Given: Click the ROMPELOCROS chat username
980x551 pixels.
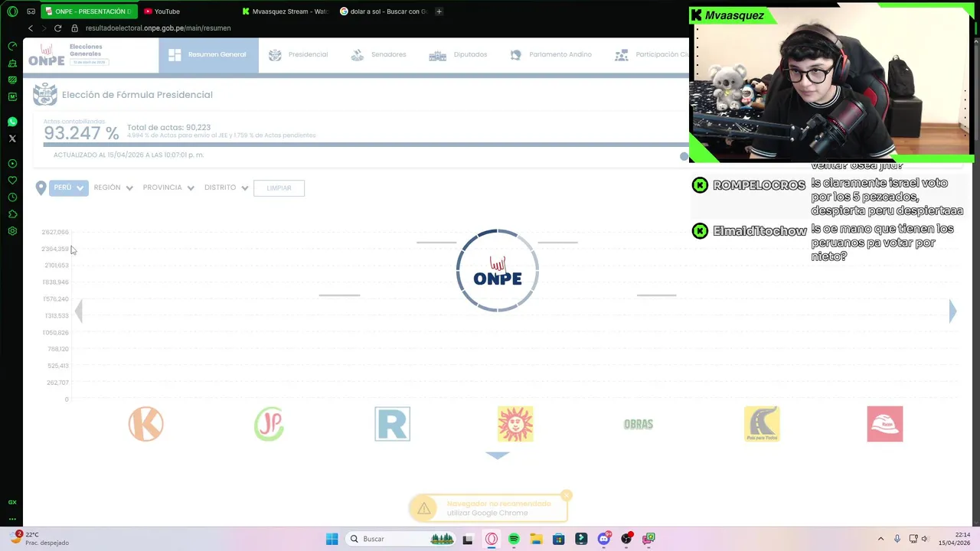Looking at the screenshot, I should pos(759,185).
